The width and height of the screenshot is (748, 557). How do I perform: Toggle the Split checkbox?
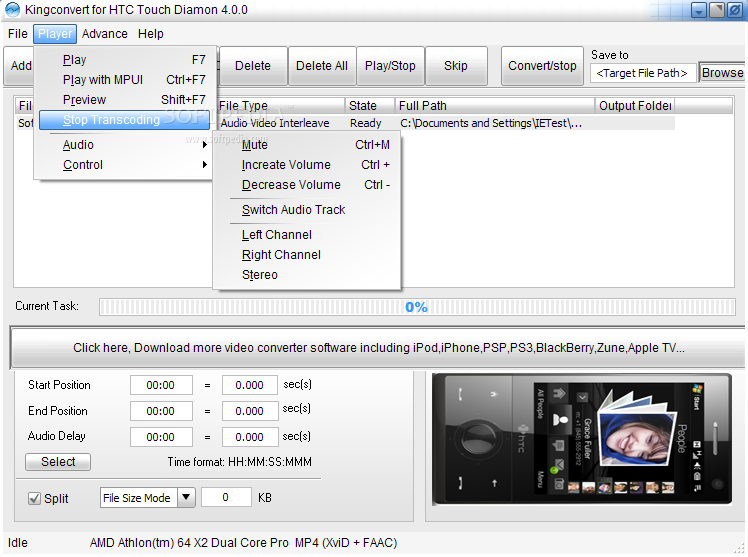pos(34,498)
